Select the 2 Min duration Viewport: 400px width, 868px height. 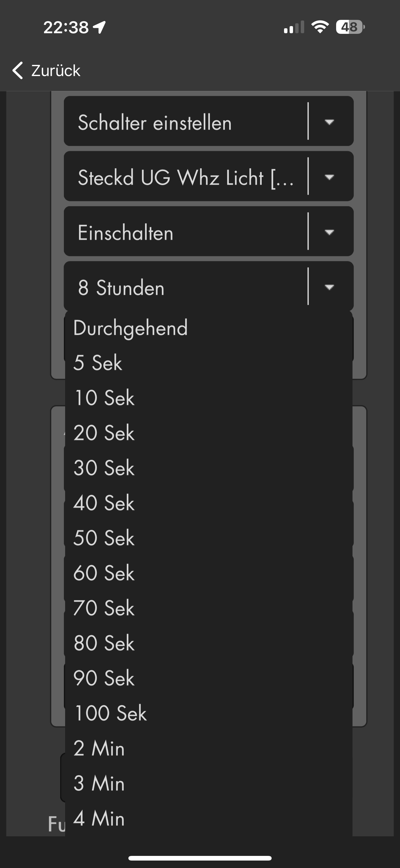point(99,748)
